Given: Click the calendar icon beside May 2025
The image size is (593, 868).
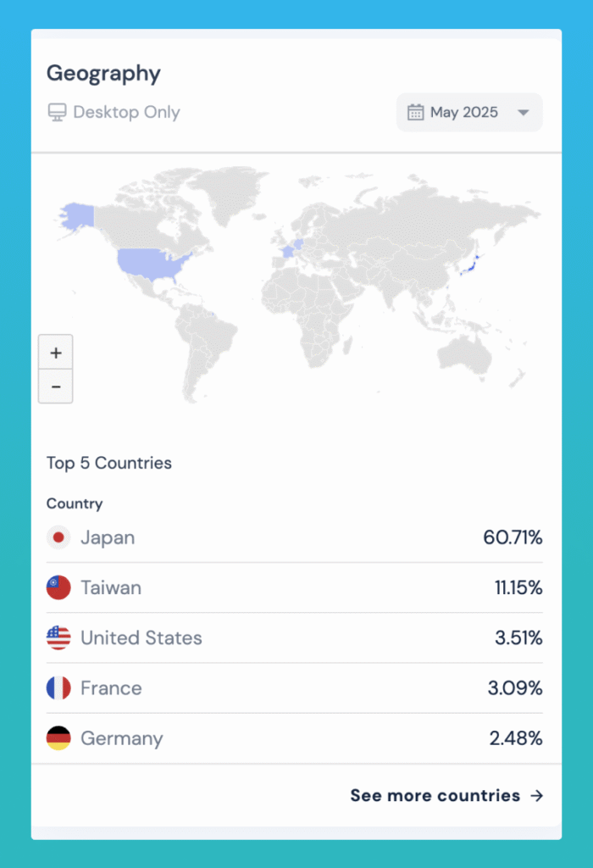Looking at the screenshot, I should click(x=415, y=112).
